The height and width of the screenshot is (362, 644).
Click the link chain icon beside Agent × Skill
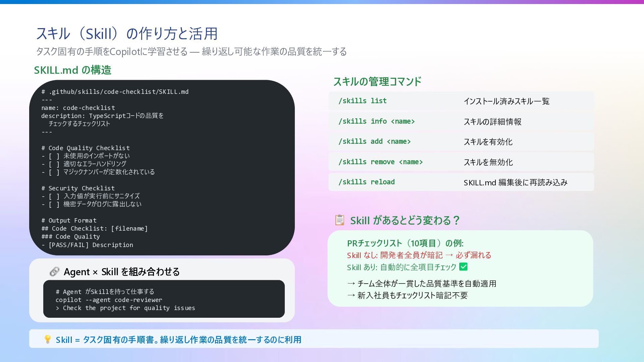54,271
